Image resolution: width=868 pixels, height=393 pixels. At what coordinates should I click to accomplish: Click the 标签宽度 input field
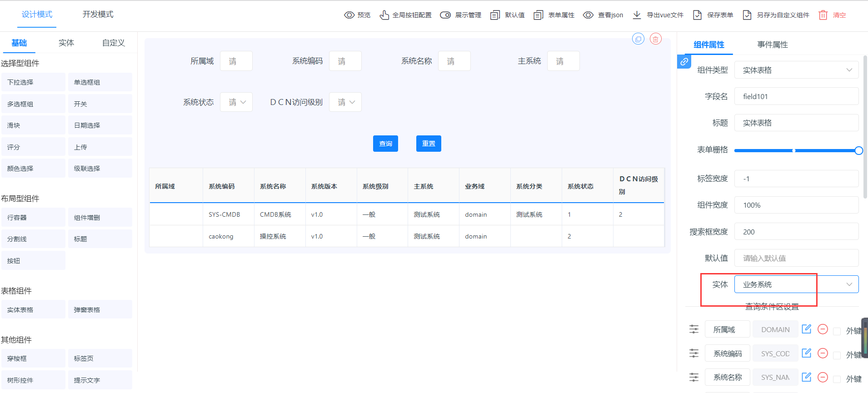(x=797, y=179)
